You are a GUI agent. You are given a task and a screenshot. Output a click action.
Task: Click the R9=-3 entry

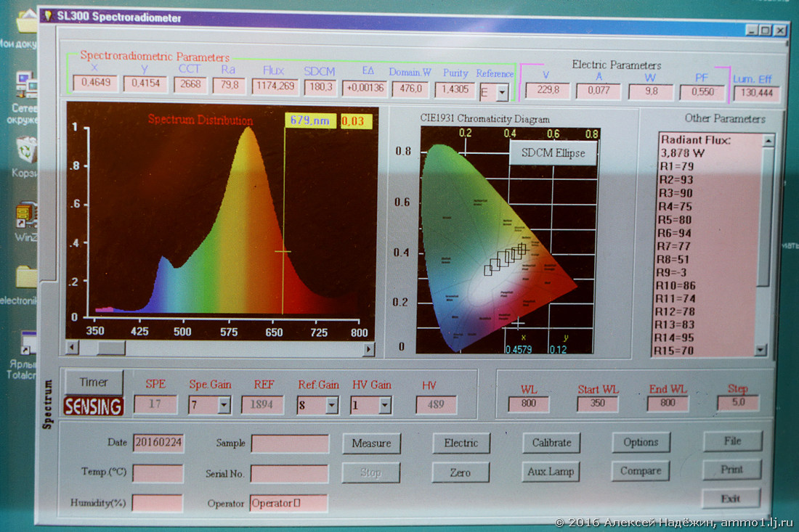[671, 272]
